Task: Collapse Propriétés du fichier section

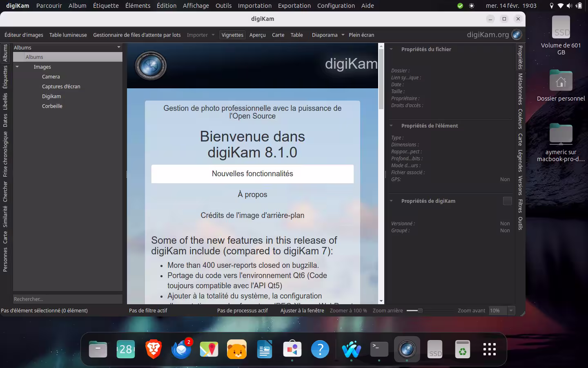Action: click(x=391, y=49)
